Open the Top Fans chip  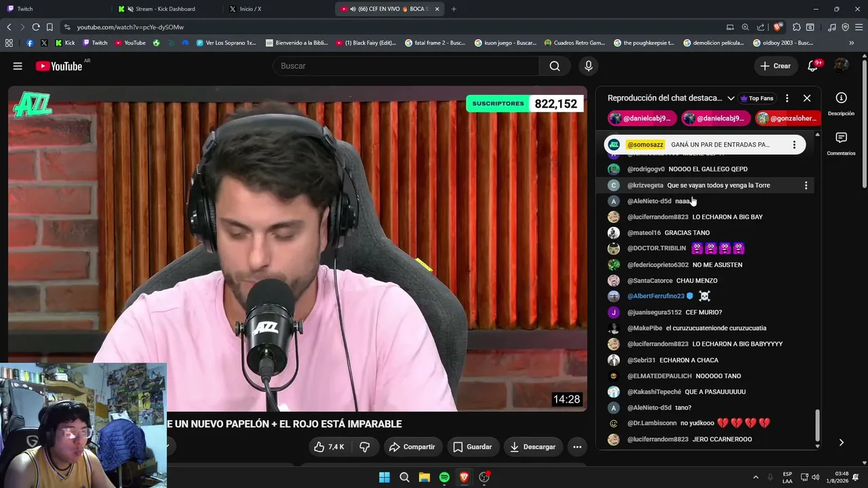757,98
